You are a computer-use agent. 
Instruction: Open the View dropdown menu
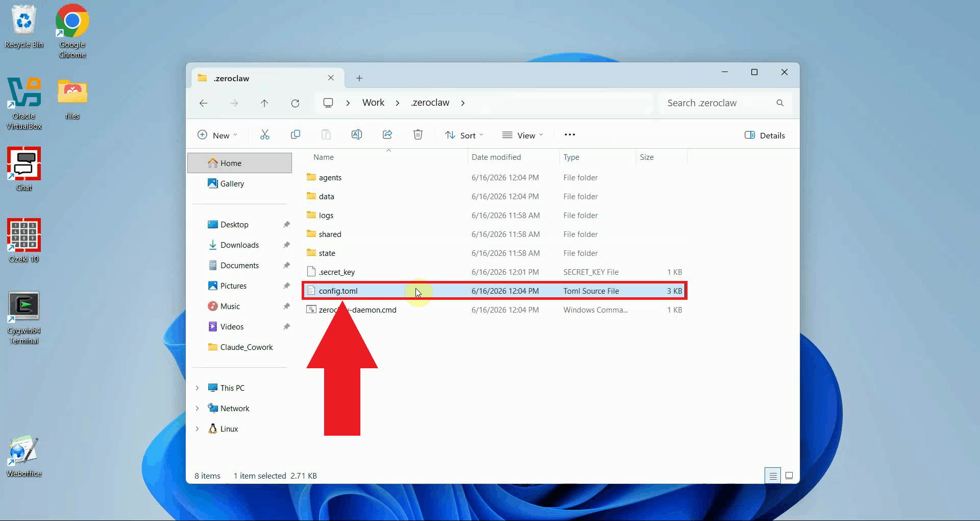(x=523, y=135)
